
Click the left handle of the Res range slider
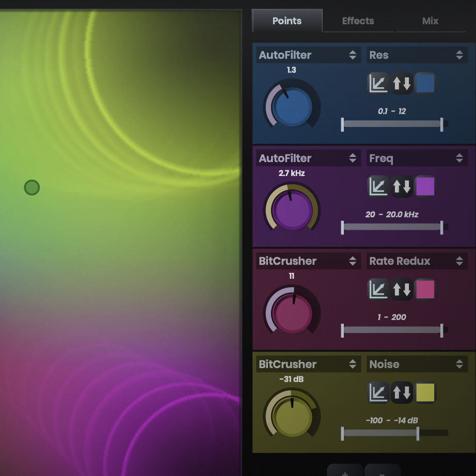click(342, 124)
